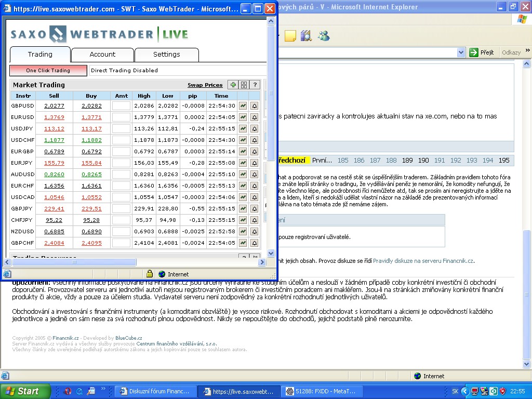Switch to FXDD MetaTrader taskbar item
This screenshot has width=532, height=399.
(x=321, y=391)
